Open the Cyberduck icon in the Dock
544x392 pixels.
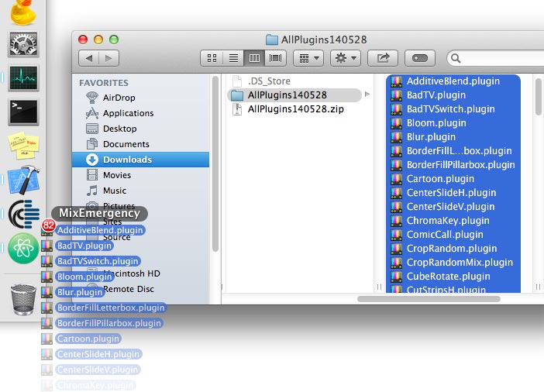[23, 12]
